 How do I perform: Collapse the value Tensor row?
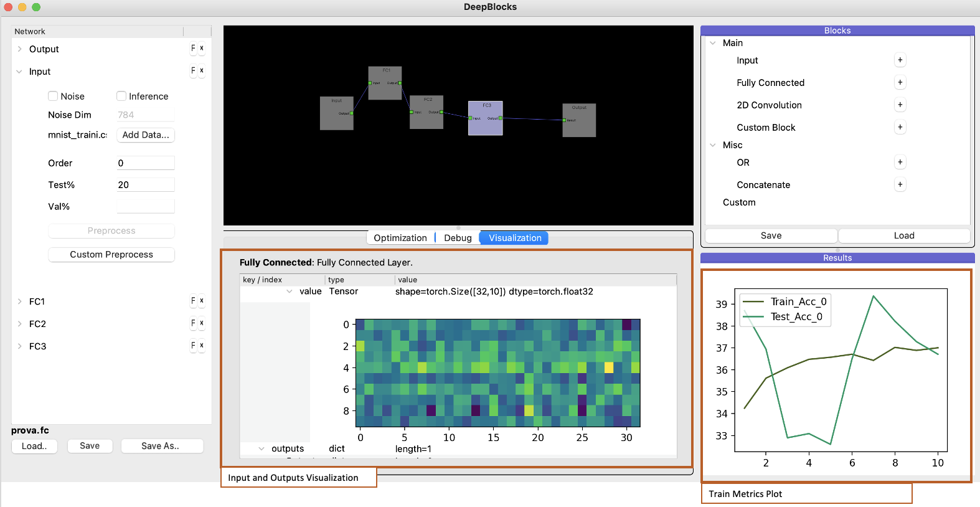point(290,291)
